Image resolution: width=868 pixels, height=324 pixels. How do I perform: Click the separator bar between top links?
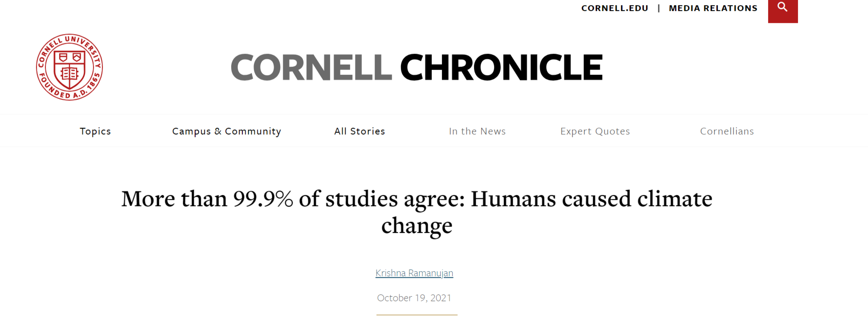659,8
